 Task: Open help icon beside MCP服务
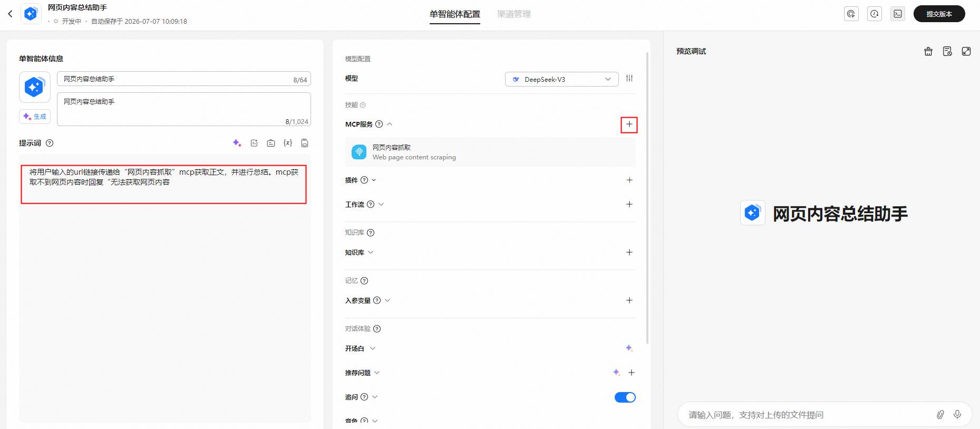[379, 124]
